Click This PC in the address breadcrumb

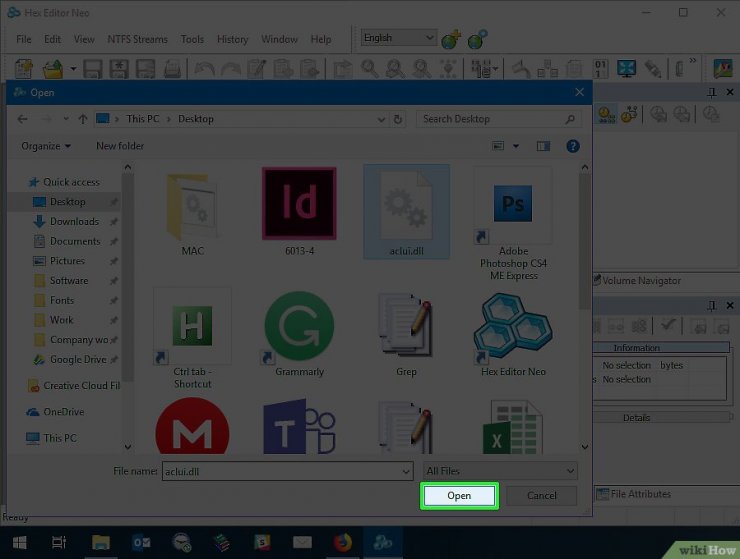[x=143, y=119]
